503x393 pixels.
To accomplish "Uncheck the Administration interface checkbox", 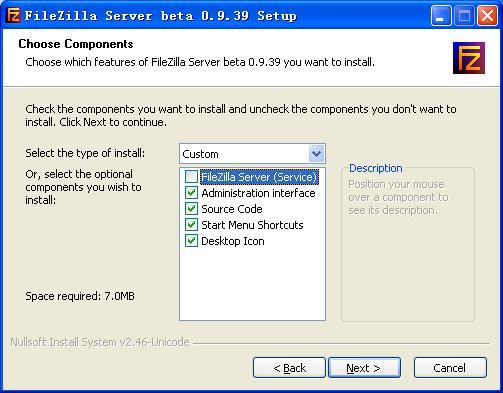I will [x=191, y=193].
